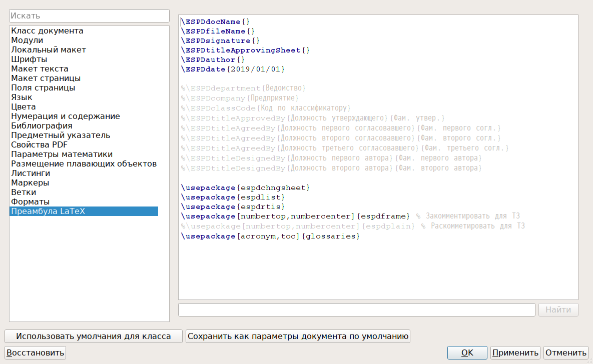
Task: Click the \ESPDdocName{} line in the preamble
Action: 215,22
